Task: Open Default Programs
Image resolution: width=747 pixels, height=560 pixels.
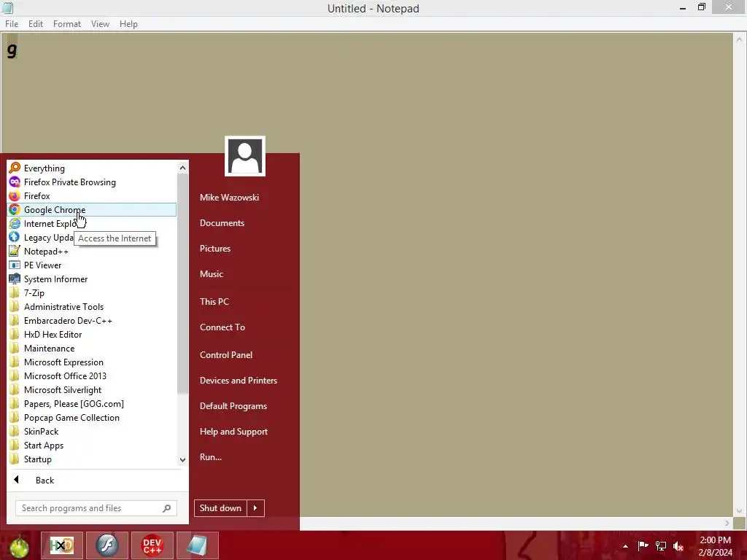Action: [x=233, y=406]
